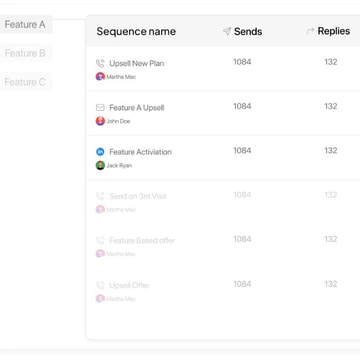Screen dimensions: 360x360
Task: Click the envelope icon for Feature A Upsell
Action: point(100,108)
